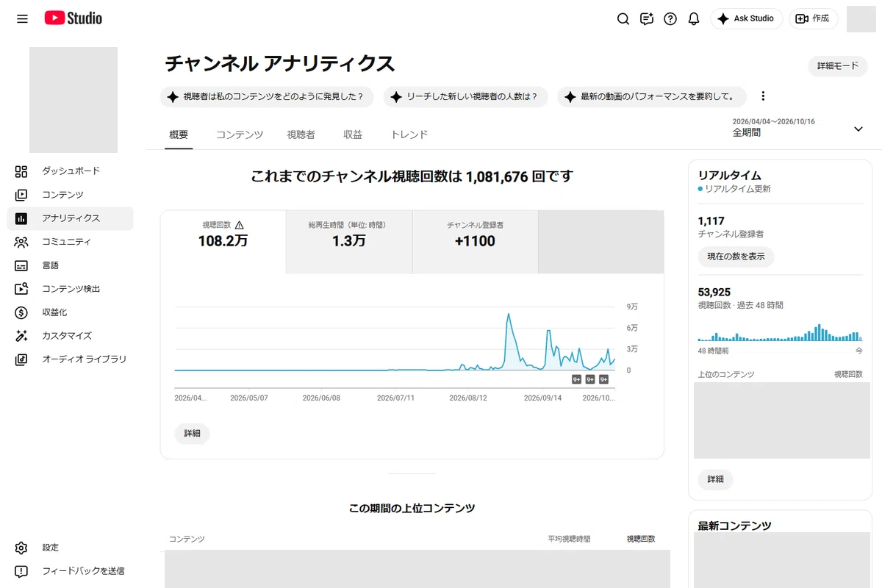Screen dimensions: 882x588
Task: Select the チャンネル登録者 +1100 metric card
Action: (x=475, y=242)
